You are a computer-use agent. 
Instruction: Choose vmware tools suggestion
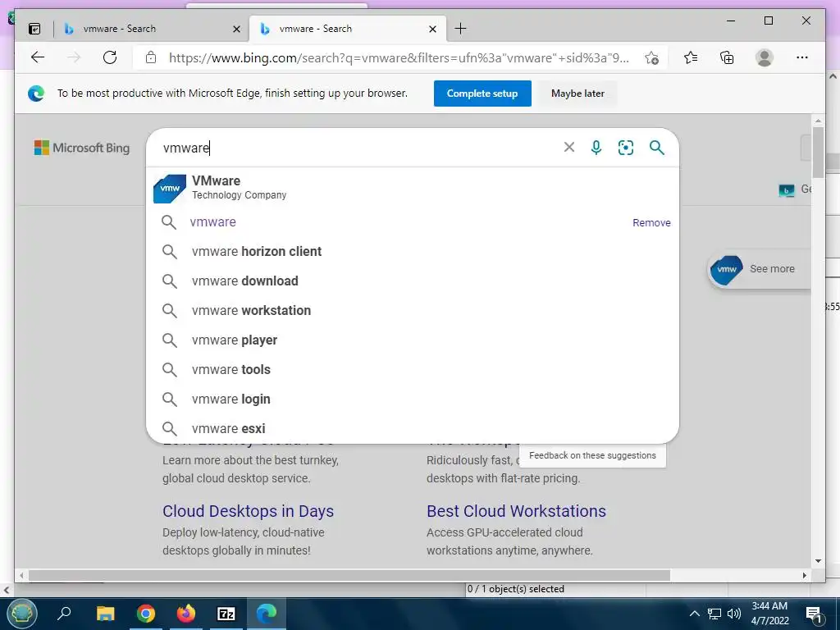pyautogui.click(x=412, y=369)
